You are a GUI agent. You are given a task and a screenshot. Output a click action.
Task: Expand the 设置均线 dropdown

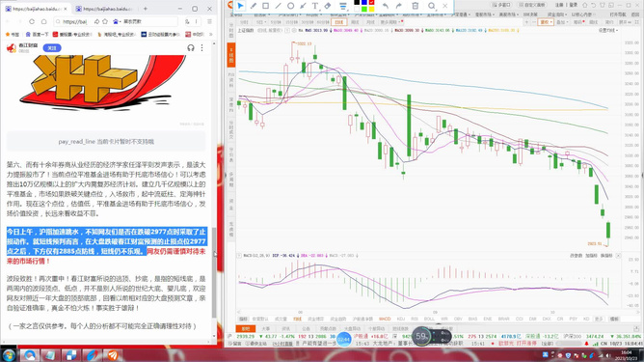608,31
